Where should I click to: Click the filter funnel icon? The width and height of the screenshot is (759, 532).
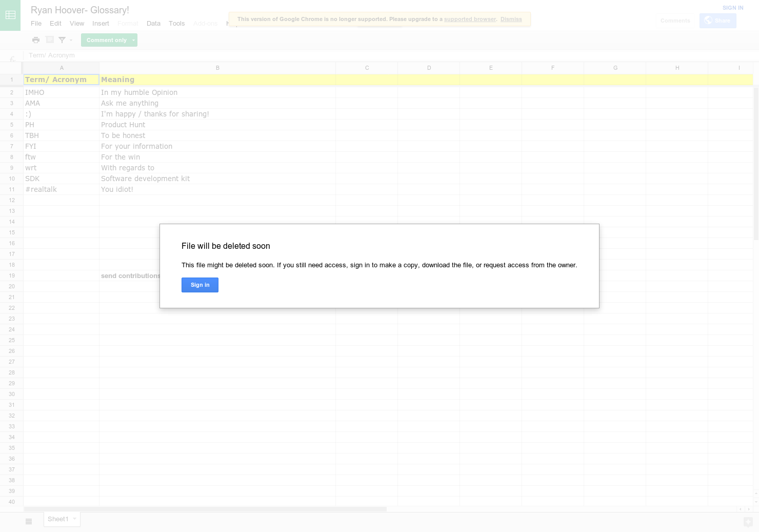[x=62, y=40]
